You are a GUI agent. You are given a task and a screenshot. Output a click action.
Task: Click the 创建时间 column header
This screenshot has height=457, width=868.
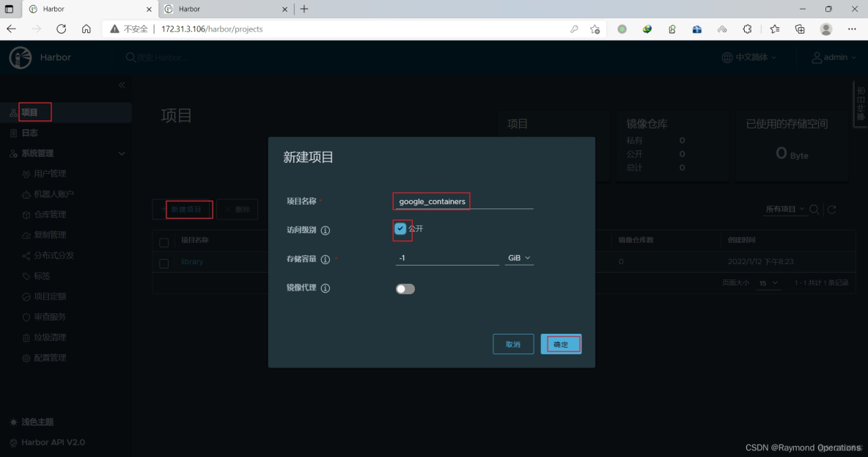click(x=741, y=241)
